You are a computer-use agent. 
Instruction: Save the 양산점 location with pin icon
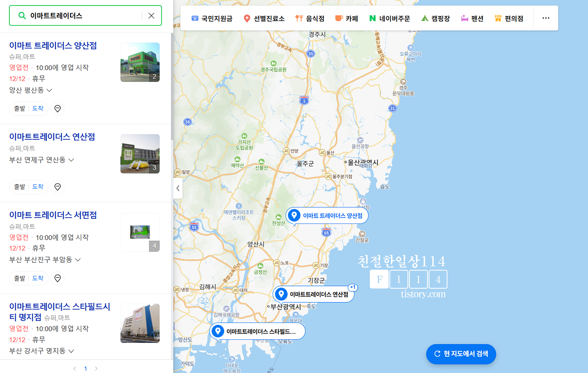(57, 108)
